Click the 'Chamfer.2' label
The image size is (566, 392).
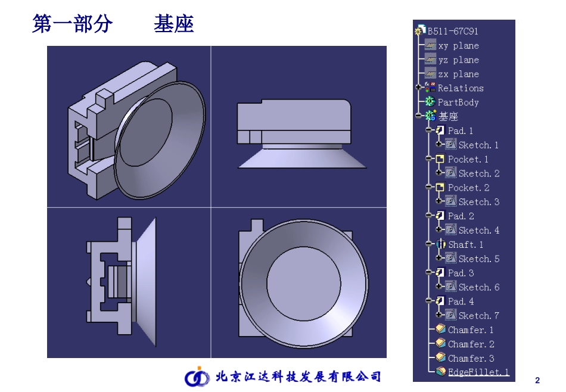[x=471, y=344]
